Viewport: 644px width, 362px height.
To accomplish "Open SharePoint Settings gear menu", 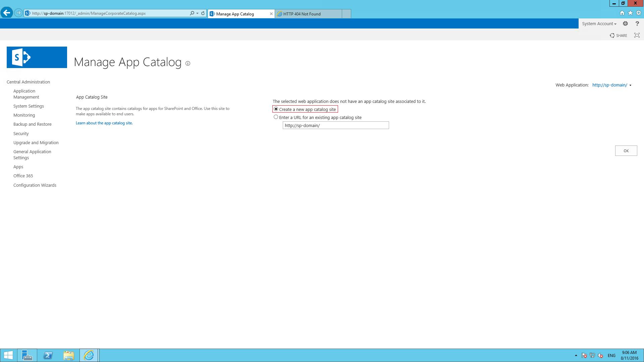I will 625,23.
